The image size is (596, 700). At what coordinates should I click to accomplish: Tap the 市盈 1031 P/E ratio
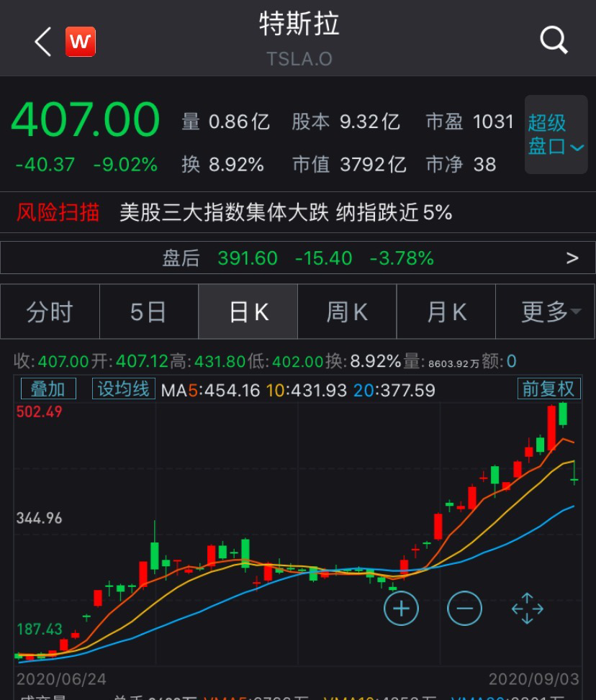coord(469,122)
